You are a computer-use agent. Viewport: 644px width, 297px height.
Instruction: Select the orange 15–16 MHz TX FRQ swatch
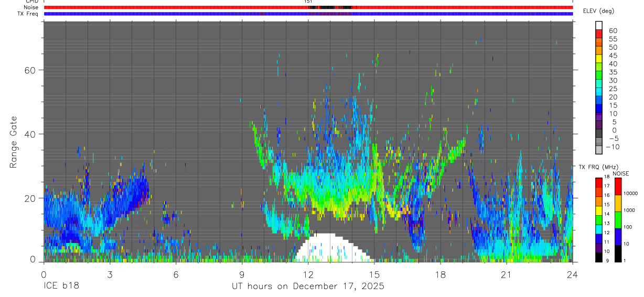tap(599, 201)
